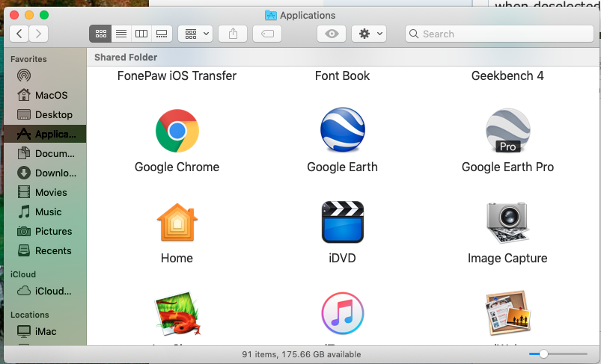Select the iTunes music note icon
601x364 pixels.
pyautogui.click(x=342, y=313)
